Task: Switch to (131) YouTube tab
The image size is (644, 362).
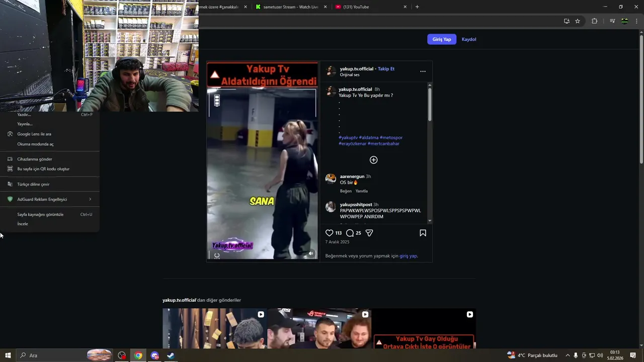Action: click(x=370, y=7)
